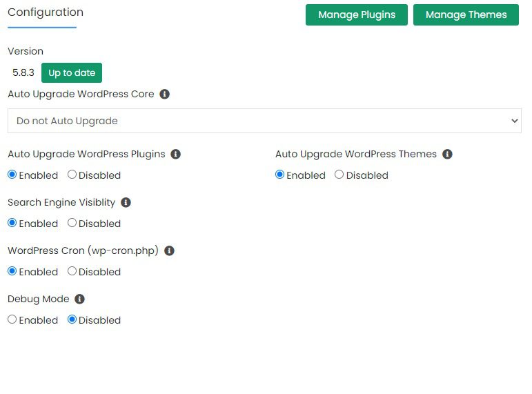The width and height of the screenshot is (532, 394).
Task: Show info for Auto Upgrade WordPress Plugins
Action: click(175, 154)
